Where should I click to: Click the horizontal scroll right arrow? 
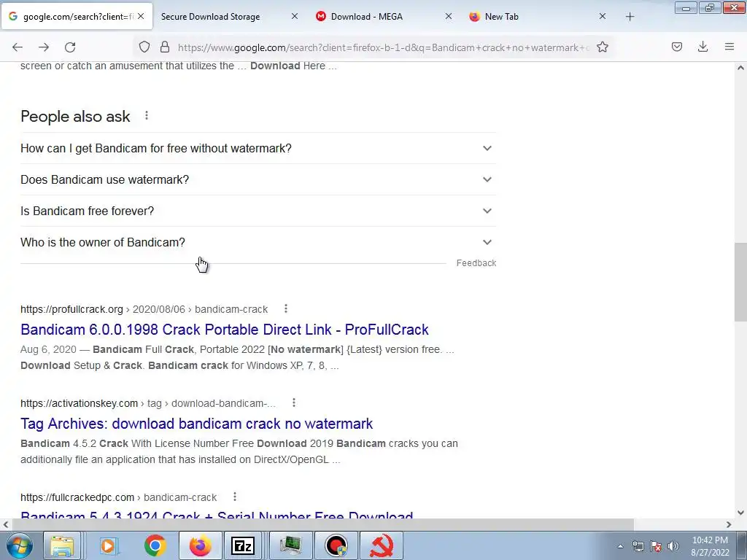(729, 524)
